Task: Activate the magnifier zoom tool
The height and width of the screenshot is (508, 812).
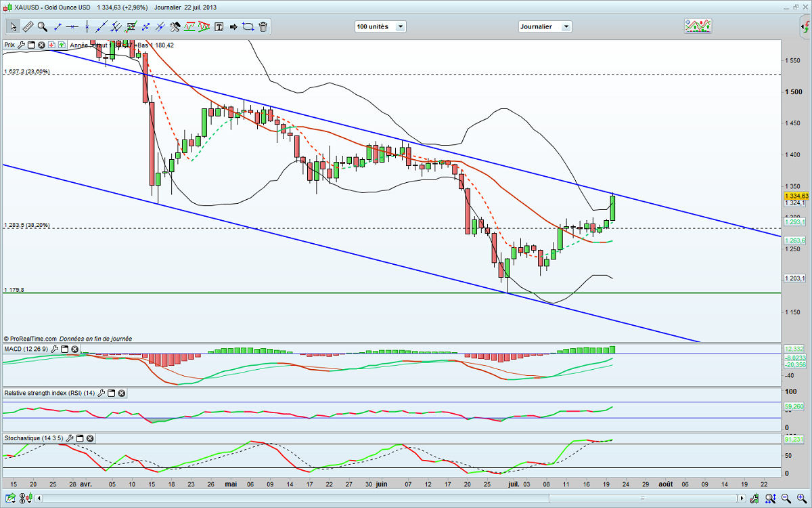Action: (x=42, y=26)
